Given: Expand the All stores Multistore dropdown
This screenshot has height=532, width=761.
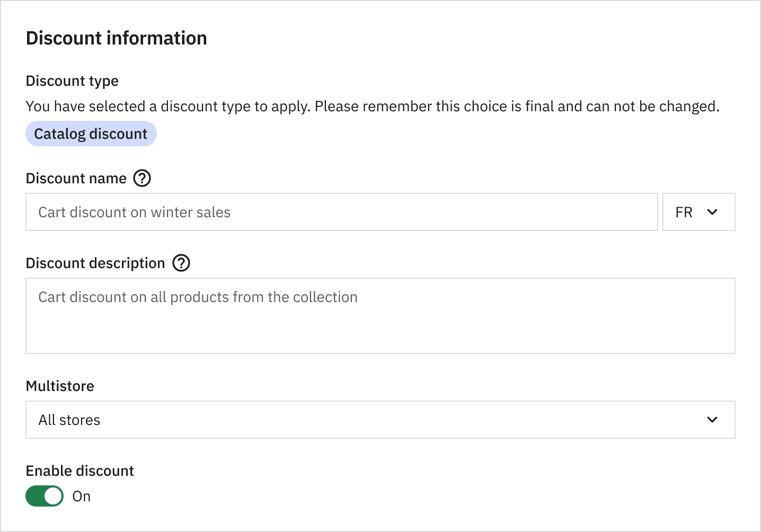Looking at the screenshot, I should pyautogui.click(x=380, y=420).
